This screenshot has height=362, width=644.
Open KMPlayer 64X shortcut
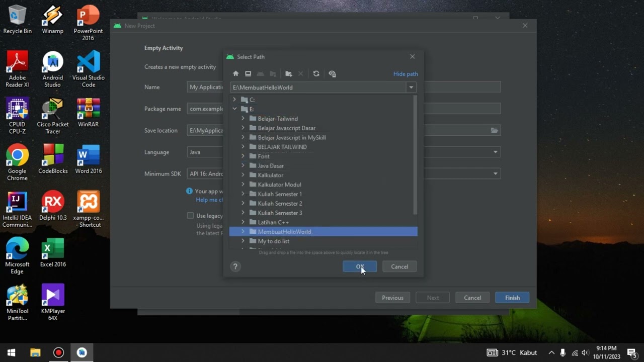coord(52,303)
